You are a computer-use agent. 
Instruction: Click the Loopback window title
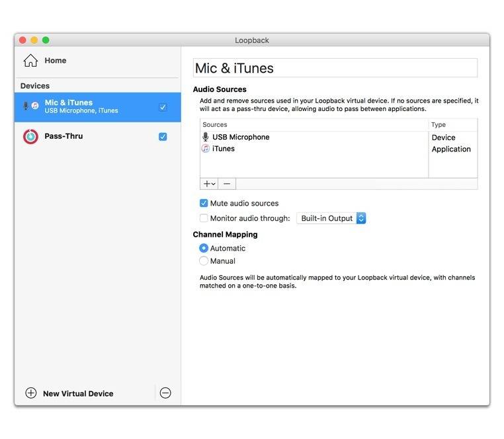[252, 40]
